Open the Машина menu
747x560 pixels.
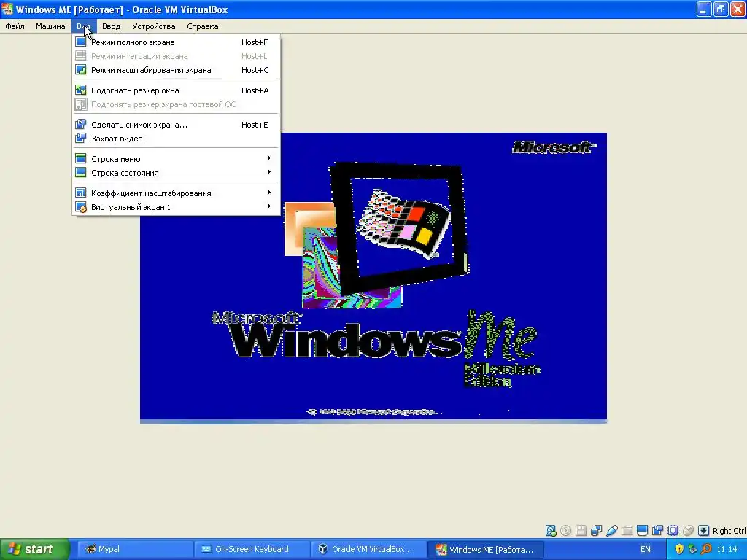[50, 26]
